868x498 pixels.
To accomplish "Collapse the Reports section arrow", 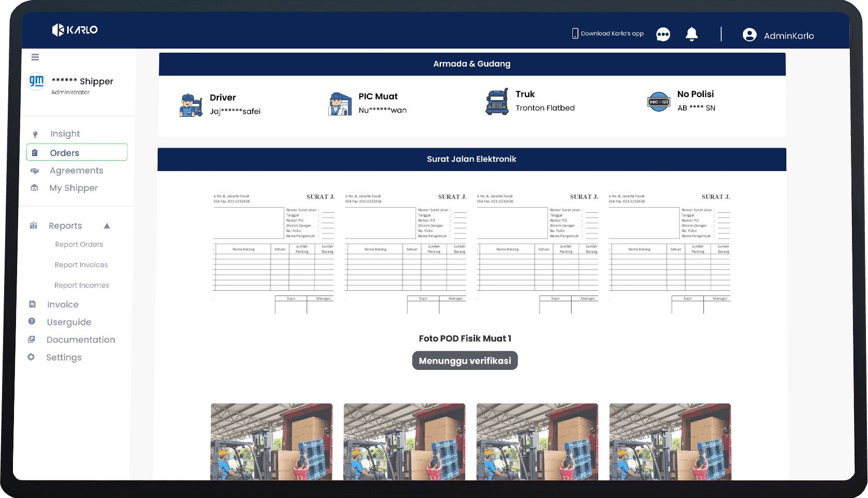I will click(107, 226).
